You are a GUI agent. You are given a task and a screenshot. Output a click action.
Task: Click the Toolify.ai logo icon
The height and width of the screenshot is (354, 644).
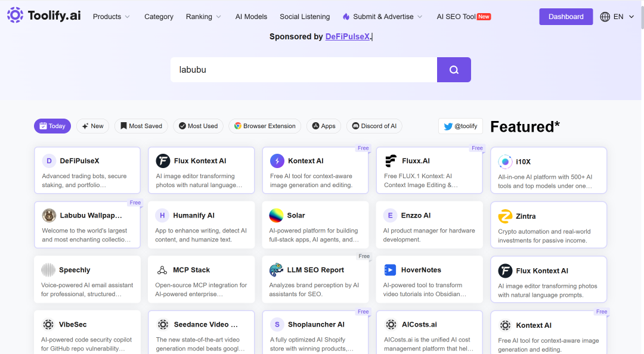tap(15, 15)
